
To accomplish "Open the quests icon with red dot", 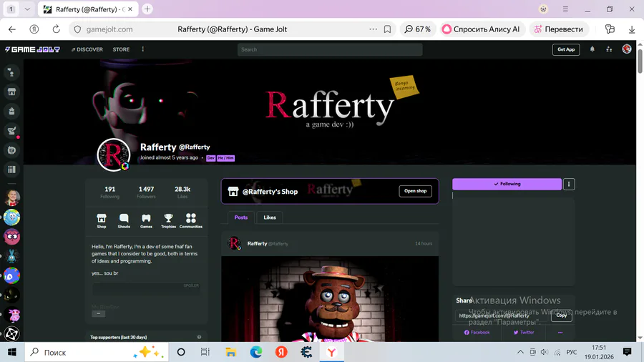I will point(11,131).
